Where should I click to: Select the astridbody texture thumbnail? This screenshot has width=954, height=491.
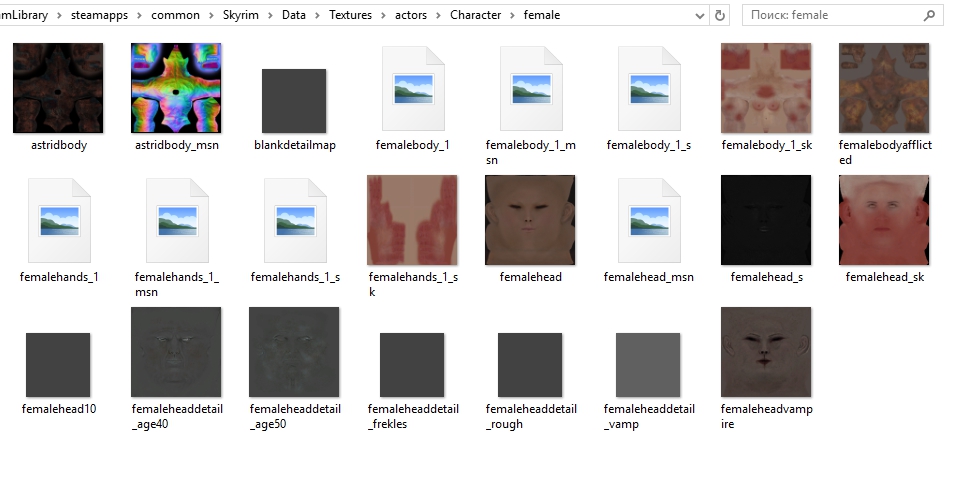pyautogui.click(x=58, y=88)
